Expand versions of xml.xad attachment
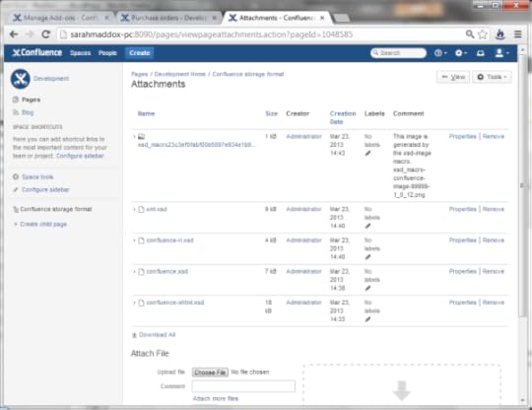 (x=134, y=209)
